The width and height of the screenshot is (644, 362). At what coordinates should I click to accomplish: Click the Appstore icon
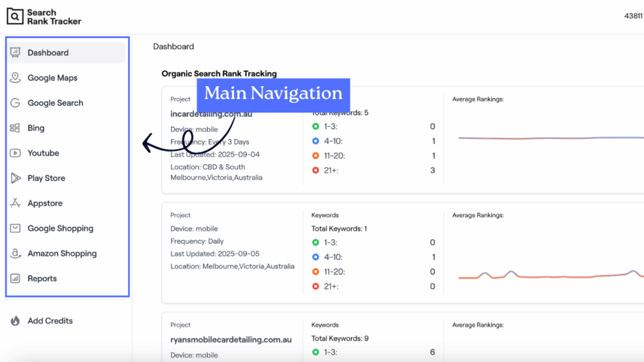click(x=15, y=203)
